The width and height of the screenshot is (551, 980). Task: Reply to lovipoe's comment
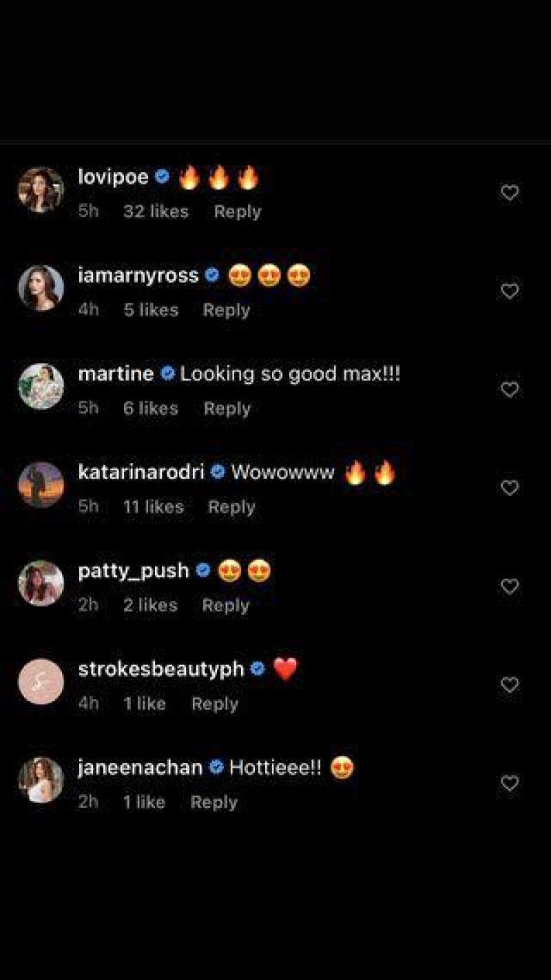pos(238,212)
